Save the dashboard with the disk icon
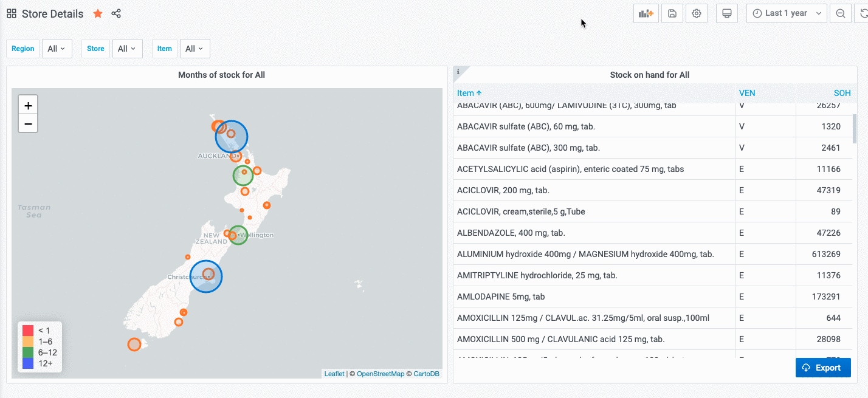 672,13
